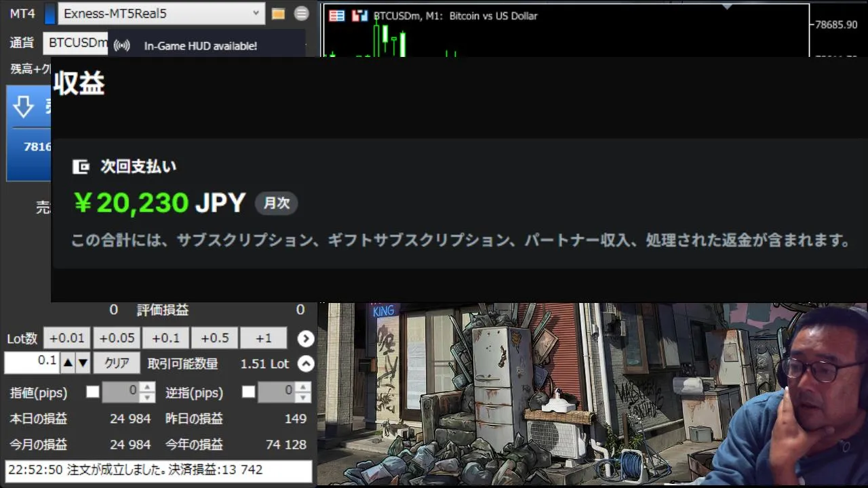Click the 収益 revenue heading

[79, 83]
